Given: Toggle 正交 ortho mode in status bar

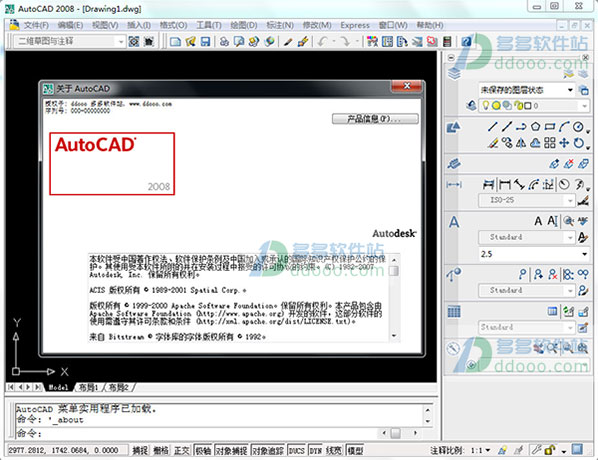Looking at the screenshot, I should coord(182,450).
